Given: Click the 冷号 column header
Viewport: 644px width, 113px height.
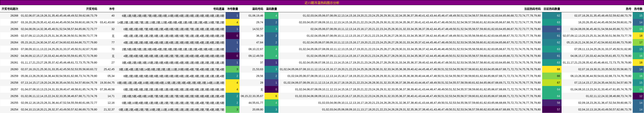Looking at the screenshot, I should [112, 9].
